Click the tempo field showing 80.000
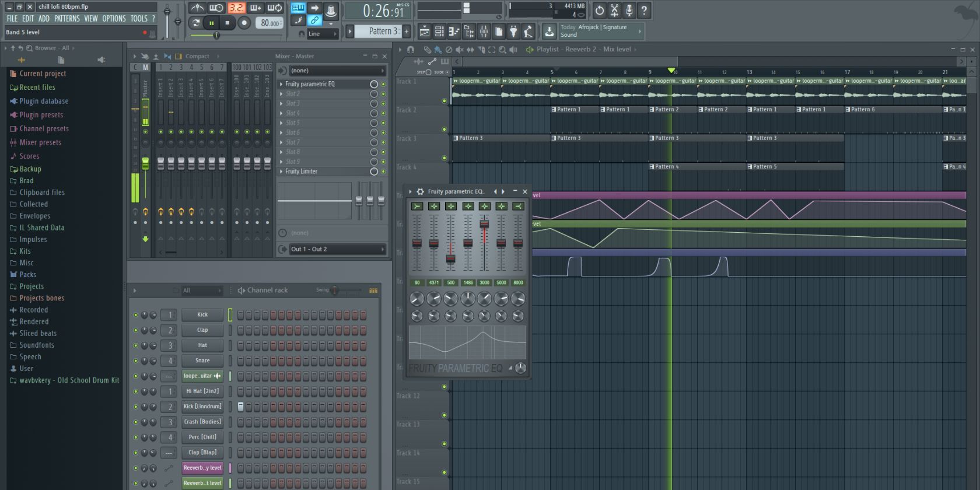980x490 pixels. pos(270,23)
